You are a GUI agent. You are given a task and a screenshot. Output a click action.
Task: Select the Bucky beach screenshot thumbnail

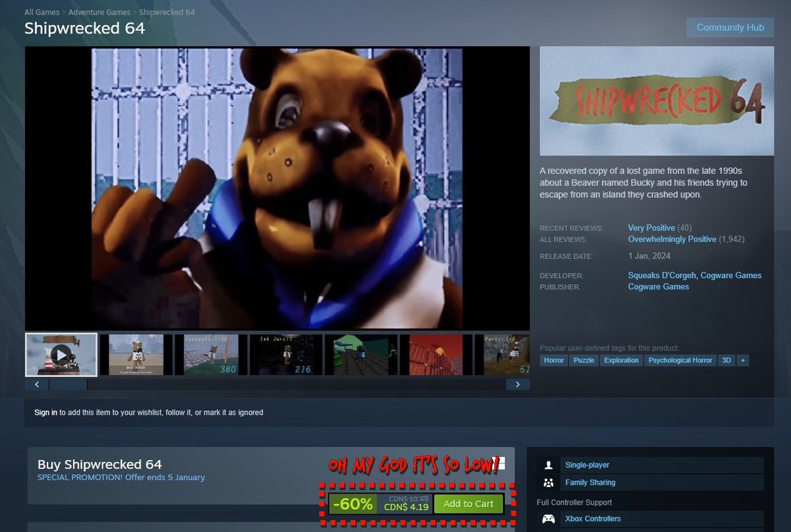tap(136, 355)
